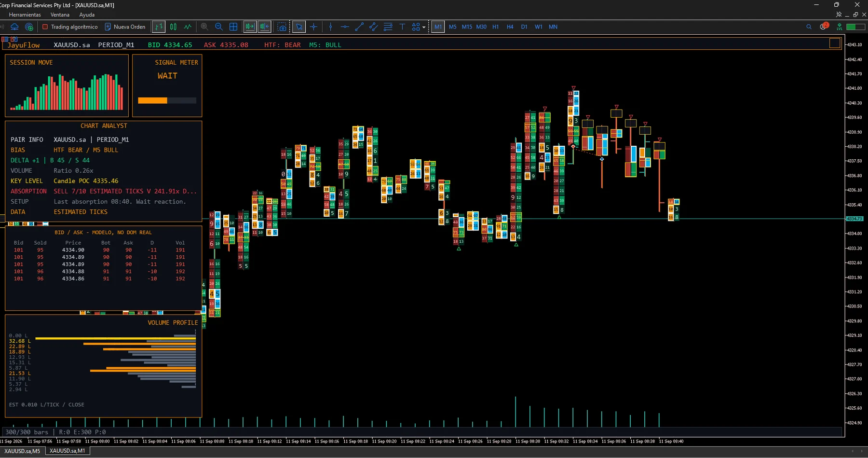This screenshot has width=868, height=458.
Task: Switch to the M5 timeframe
Action: 452,27
